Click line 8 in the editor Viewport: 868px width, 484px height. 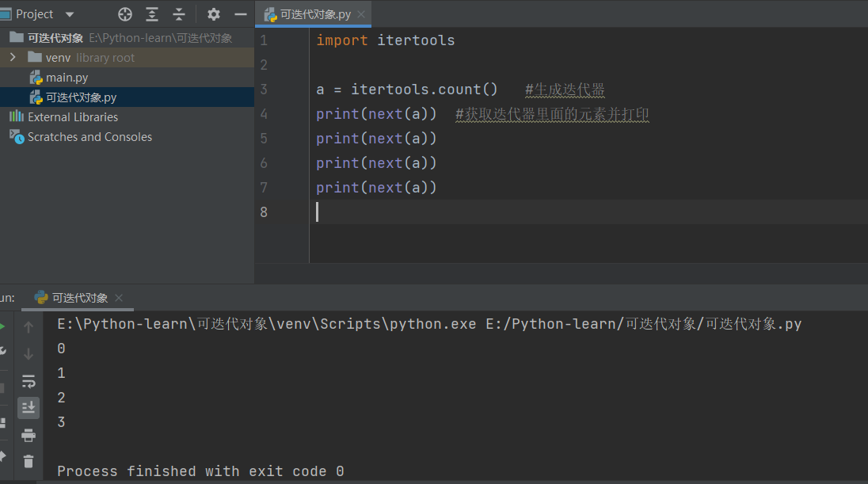tap(554, 212)
